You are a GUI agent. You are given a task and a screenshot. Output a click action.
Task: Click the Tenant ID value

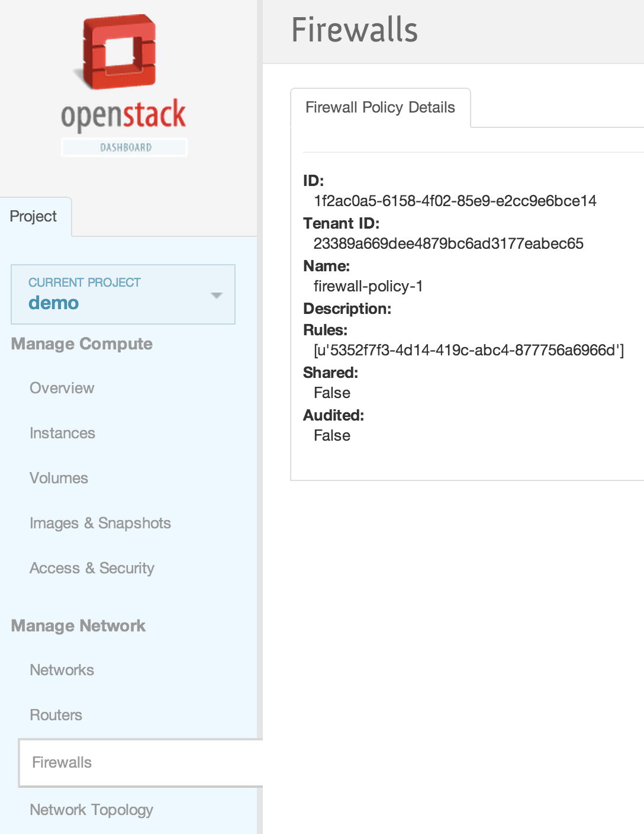pyautogui.click(x=448, y=244)
